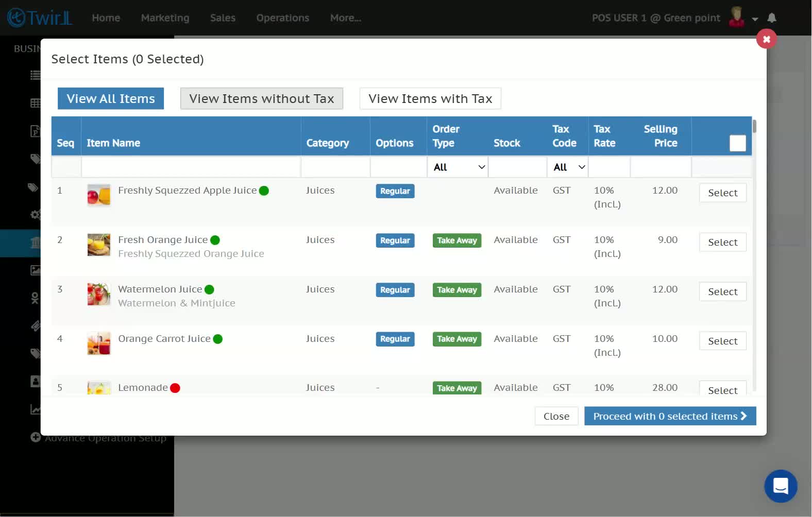Click the chart icon in sidebar

click(36, 409)
